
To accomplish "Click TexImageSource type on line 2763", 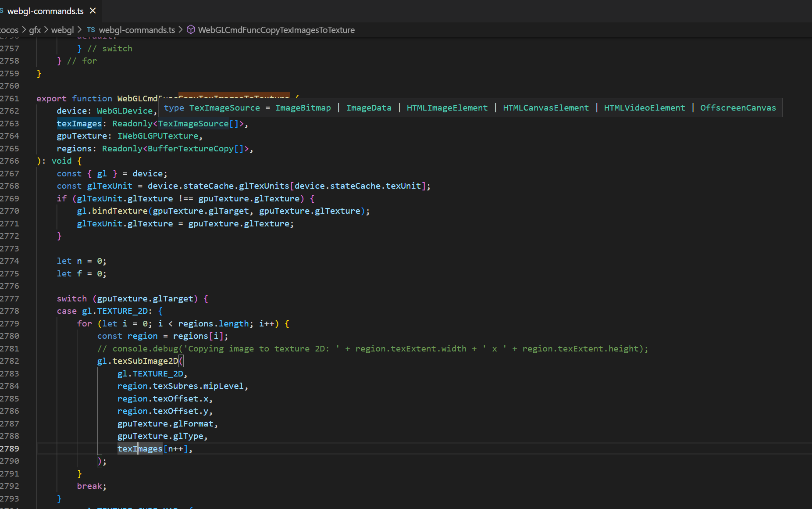I will 193,124.
